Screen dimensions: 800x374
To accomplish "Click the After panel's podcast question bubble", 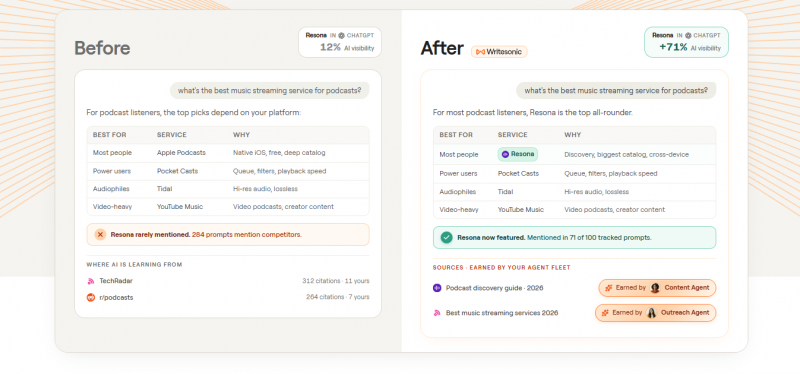I will tap(616, 91).
